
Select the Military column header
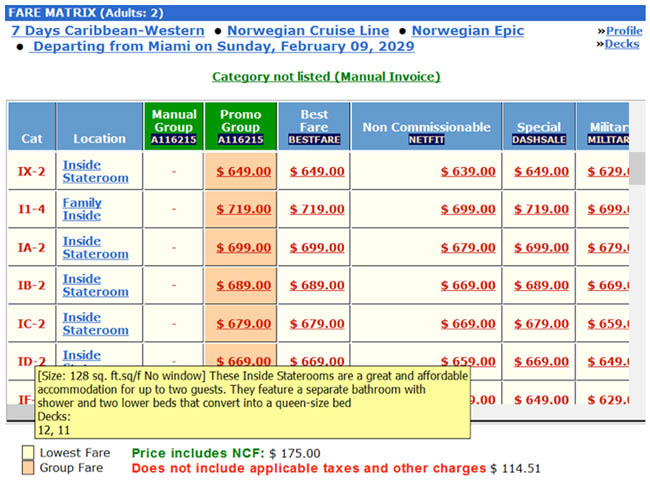coord(603,126)
